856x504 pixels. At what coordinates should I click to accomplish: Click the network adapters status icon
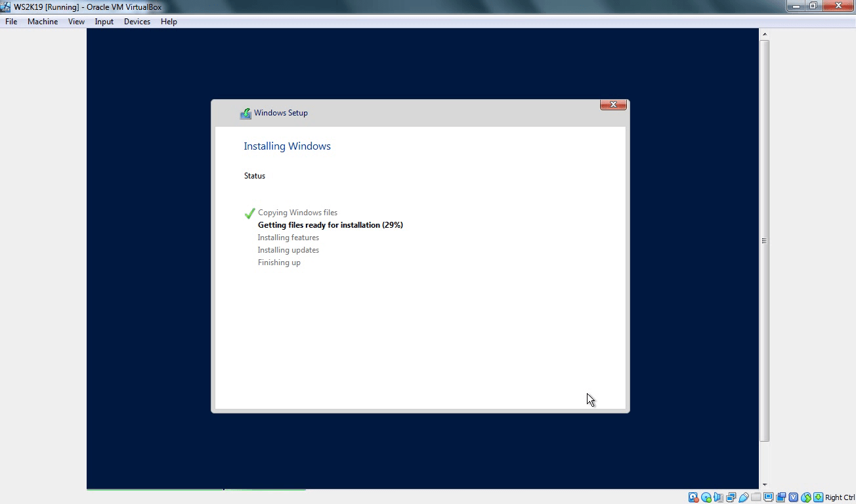tap(731, 497)
